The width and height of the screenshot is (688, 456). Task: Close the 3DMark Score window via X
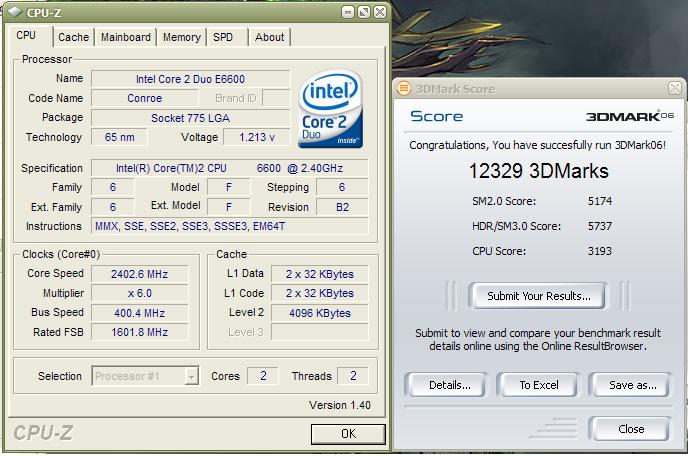(x=675, y=88)
